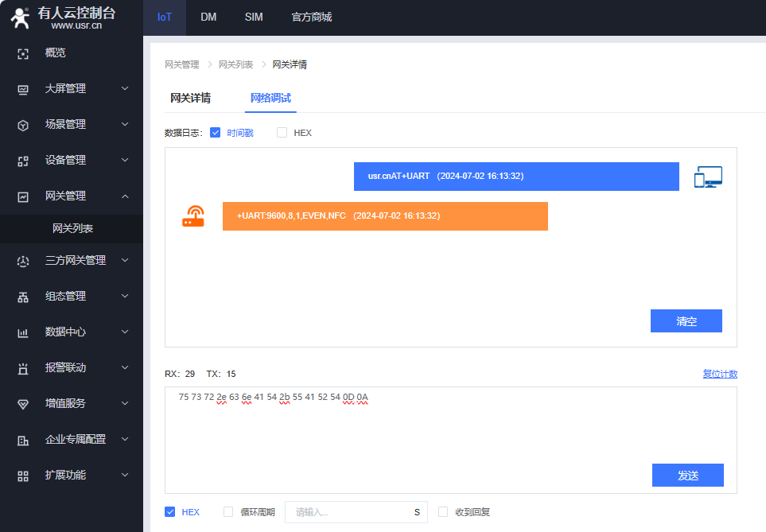Enable HEX display for data log
This screenshot has width=766, height=532.
[x=282, y=133]
